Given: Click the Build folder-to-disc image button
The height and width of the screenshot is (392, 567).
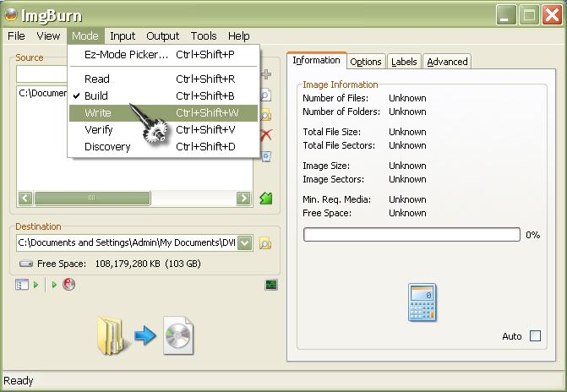Looking at the screenshot, I should coord(145,335).
